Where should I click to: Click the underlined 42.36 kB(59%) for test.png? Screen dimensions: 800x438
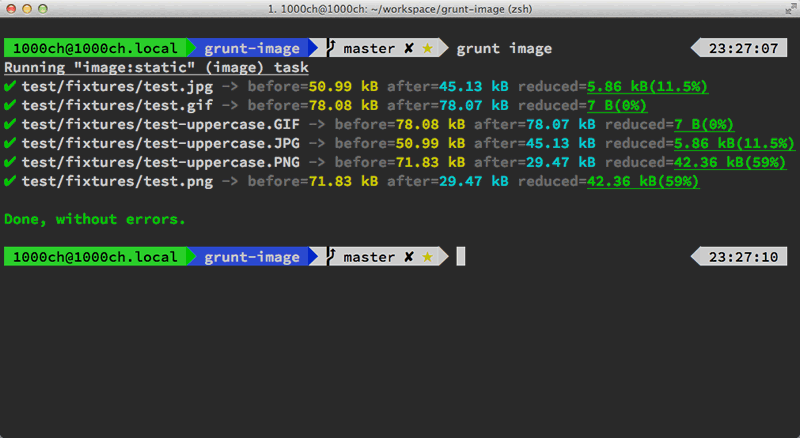[x=642, y=181]
